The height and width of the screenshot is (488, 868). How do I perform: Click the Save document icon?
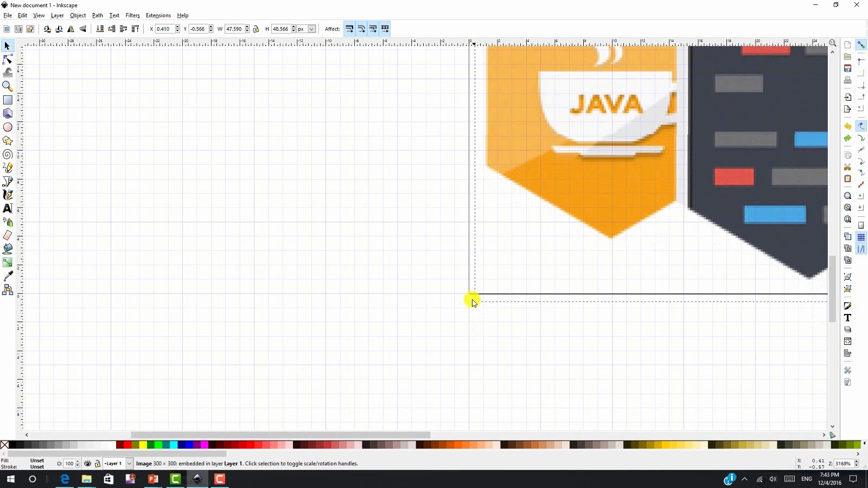point(847,68)
